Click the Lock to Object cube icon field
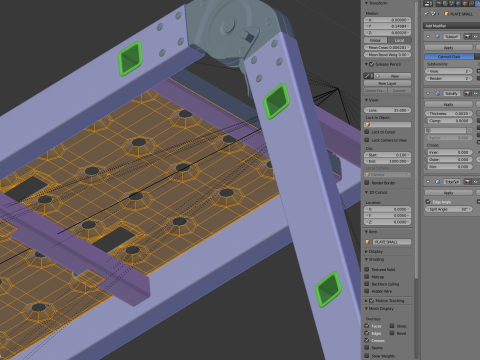The height and width of the screenshot is (360, 480). (388, 125)
